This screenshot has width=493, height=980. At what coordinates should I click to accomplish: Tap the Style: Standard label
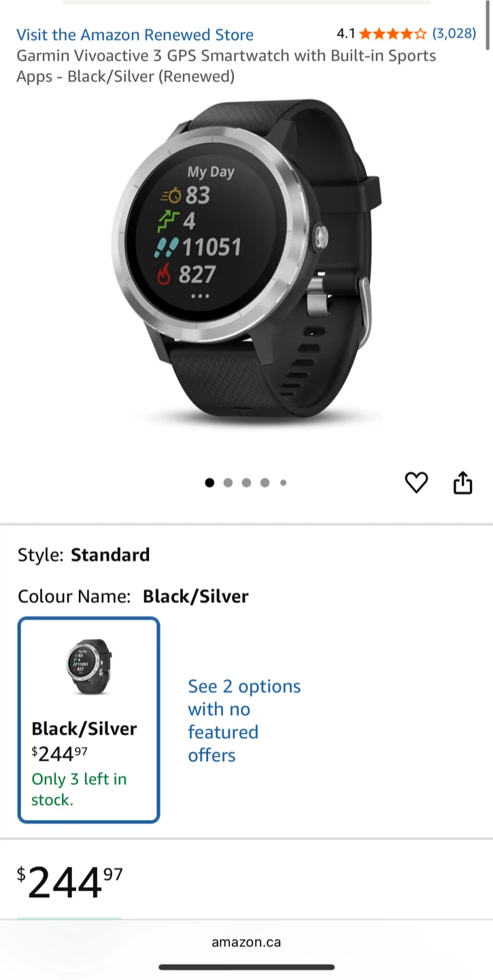[84, 555]
